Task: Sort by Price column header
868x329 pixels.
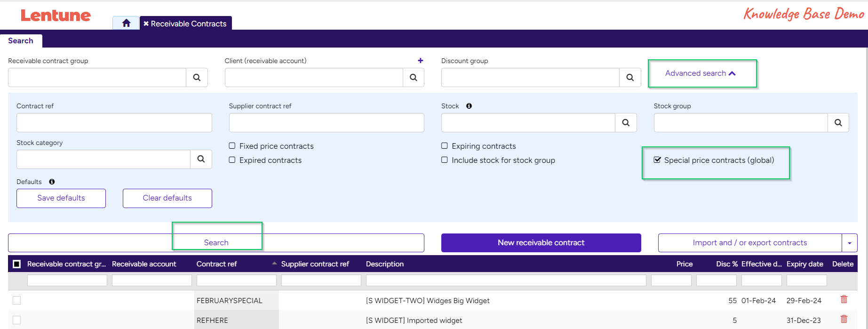Action: (x=685, y=264)
